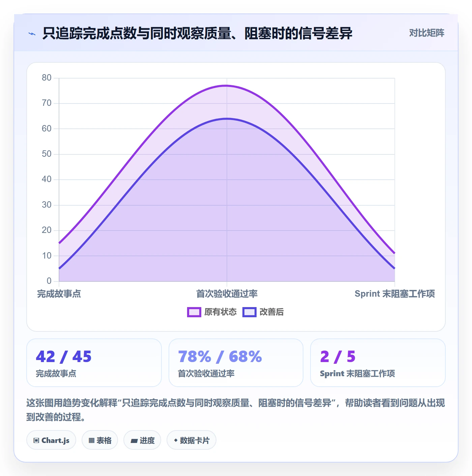Toggle the 改善后 legend color box
The width and height of the screenshot is (472, 476).
pyautogui.click(x=249, y=312)
